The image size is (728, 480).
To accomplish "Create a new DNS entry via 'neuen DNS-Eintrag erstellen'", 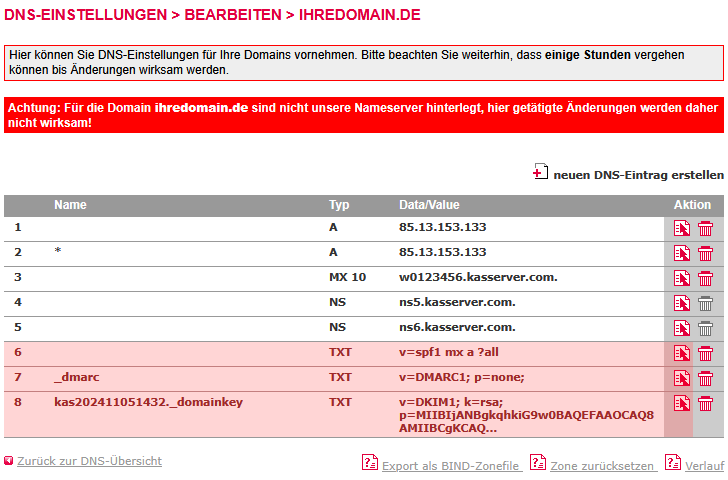I will pos(638,175).
